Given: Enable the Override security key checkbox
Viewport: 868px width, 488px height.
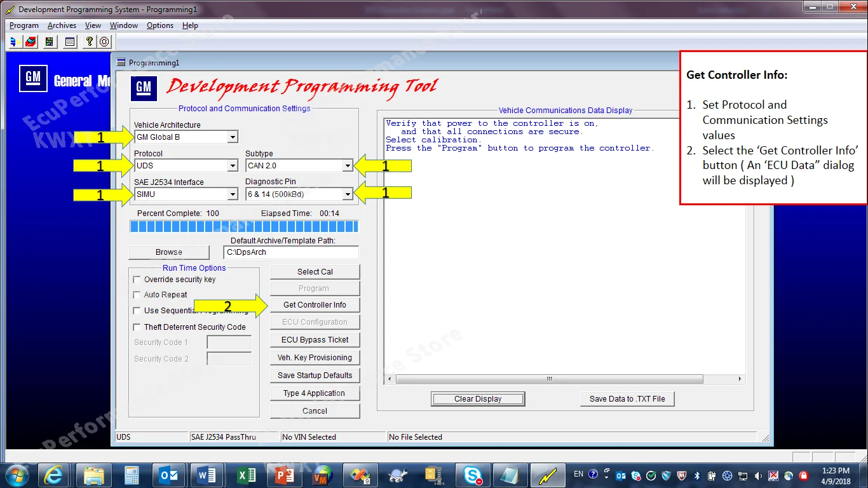Looking at the screenshot, I should 137,280.
